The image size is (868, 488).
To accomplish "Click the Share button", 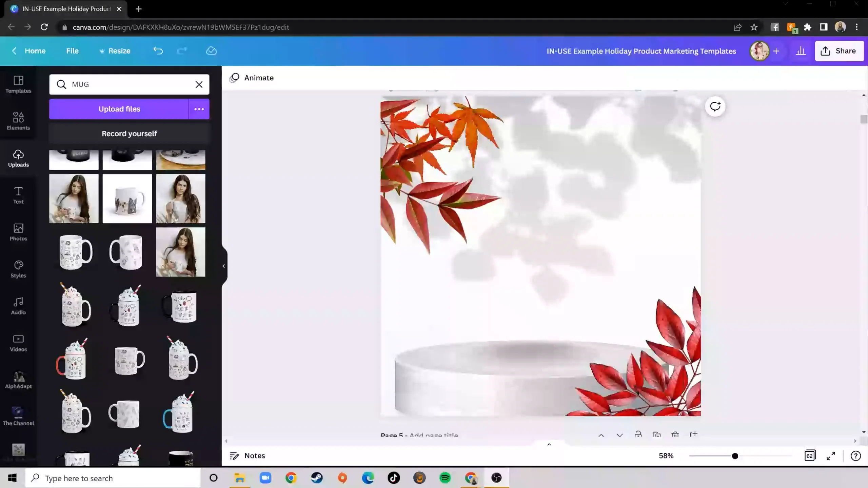I will tap(839, 51).
